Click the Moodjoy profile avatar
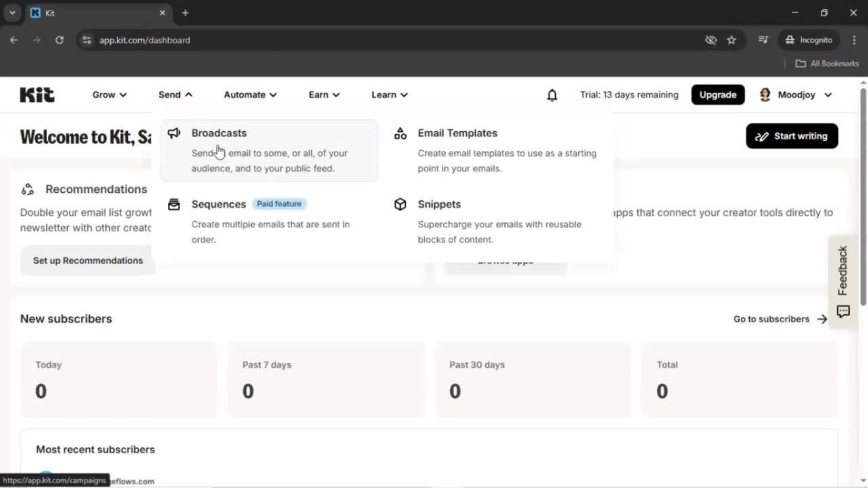Screen dimensions: 868x488 [765, 95]
